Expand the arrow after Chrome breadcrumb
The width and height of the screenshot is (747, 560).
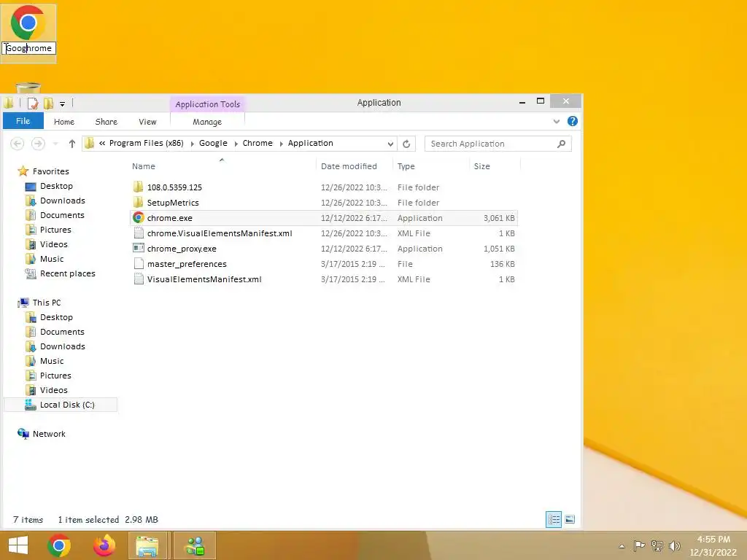[281, 144]
